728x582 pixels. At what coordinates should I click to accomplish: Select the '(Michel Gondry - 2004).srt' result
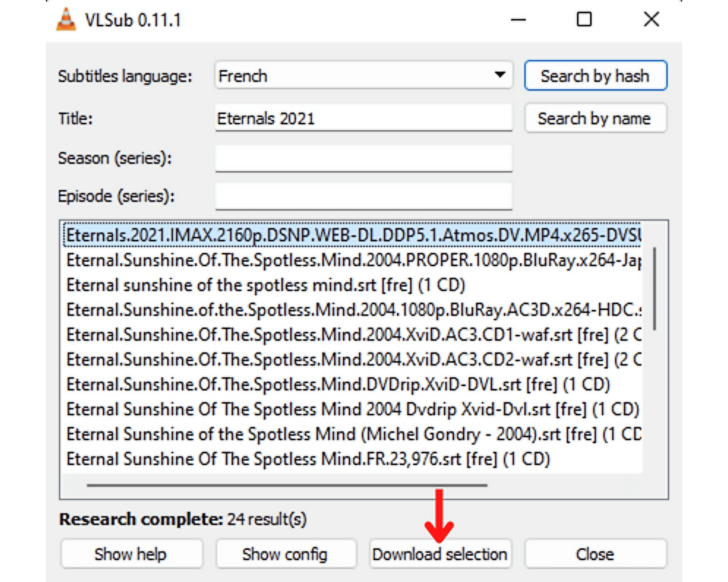click(x=352, y=434)
